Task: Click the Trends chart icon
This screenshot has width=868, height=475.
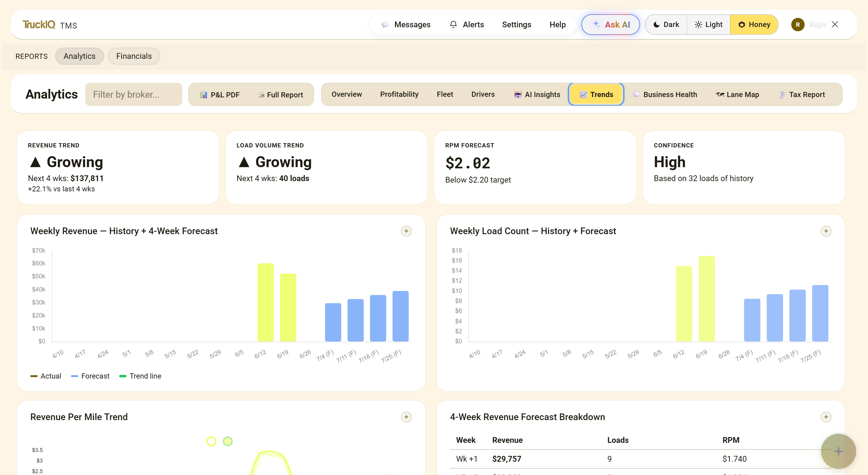Action: (583, 95)
